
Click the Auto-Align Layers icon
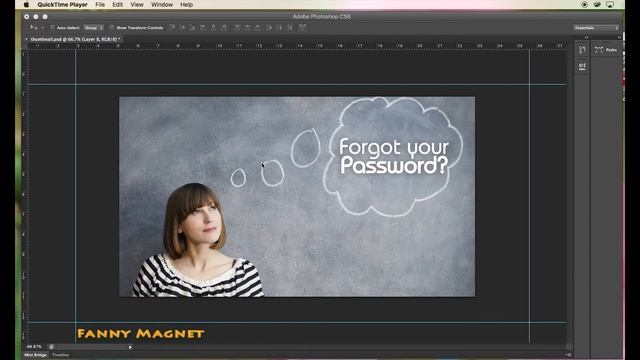coord(302,28)
